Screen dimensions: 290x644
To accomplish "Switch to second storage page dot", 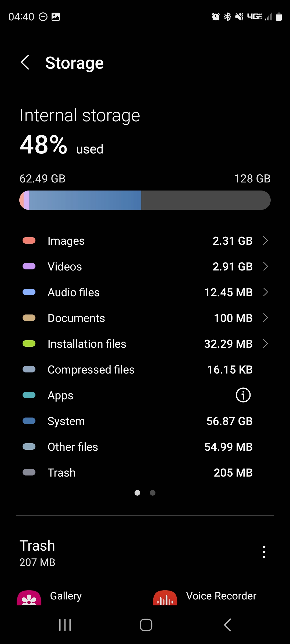I will [153, 493].
